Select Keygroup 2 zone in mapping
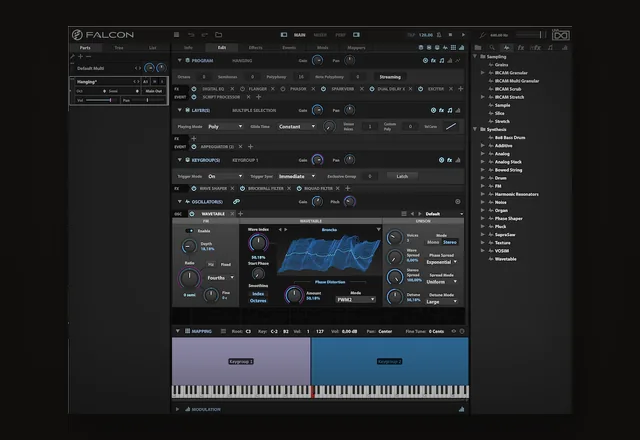 click(390, 361)
